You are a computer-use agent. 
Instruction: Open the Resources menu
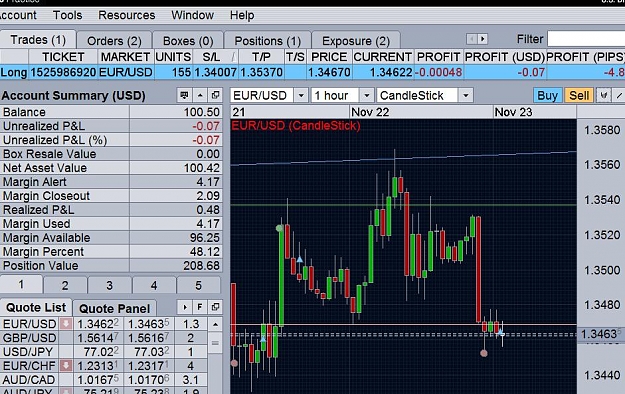point(126,15)
